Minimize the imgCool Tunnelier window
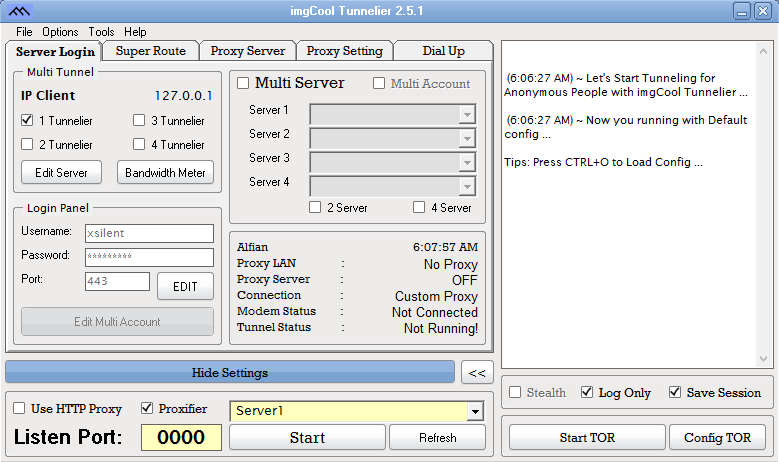This screenshot has width=779, height=462. [742, 11]
